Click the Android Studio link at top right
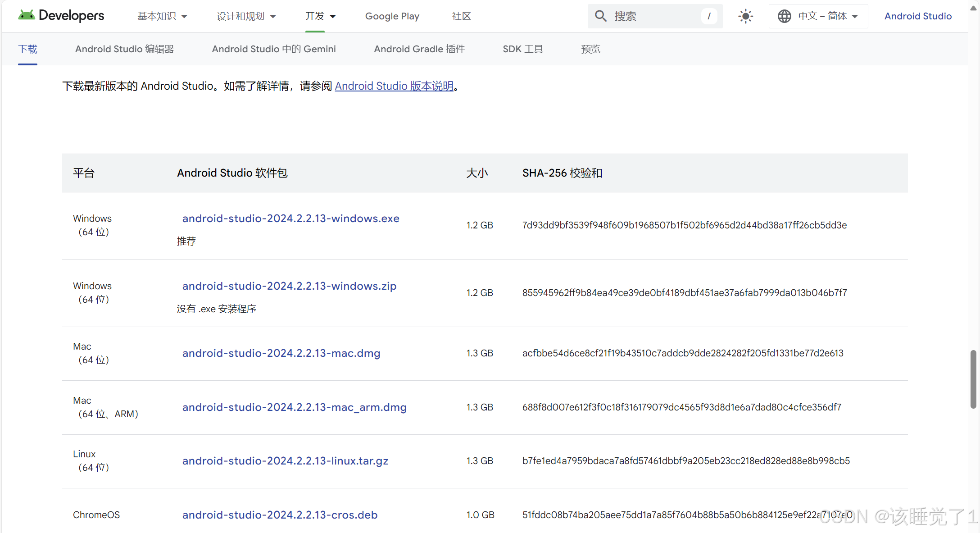Viewport: 980px width, 533px height. (918, 16)
